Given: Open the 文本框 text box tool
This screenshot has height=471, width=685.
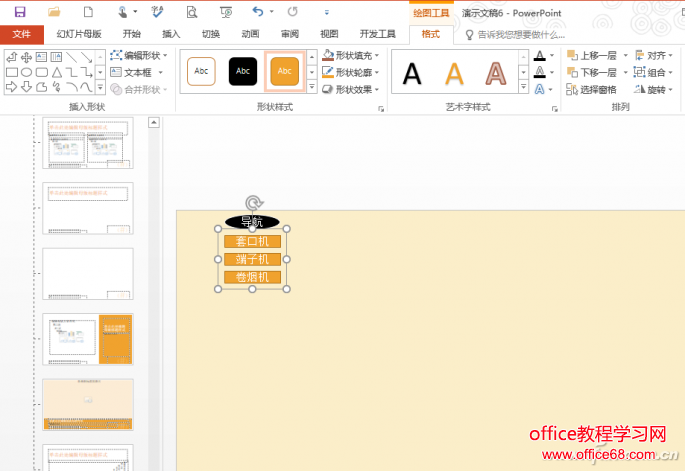Looking at the screenshot, I should point(131,73).
